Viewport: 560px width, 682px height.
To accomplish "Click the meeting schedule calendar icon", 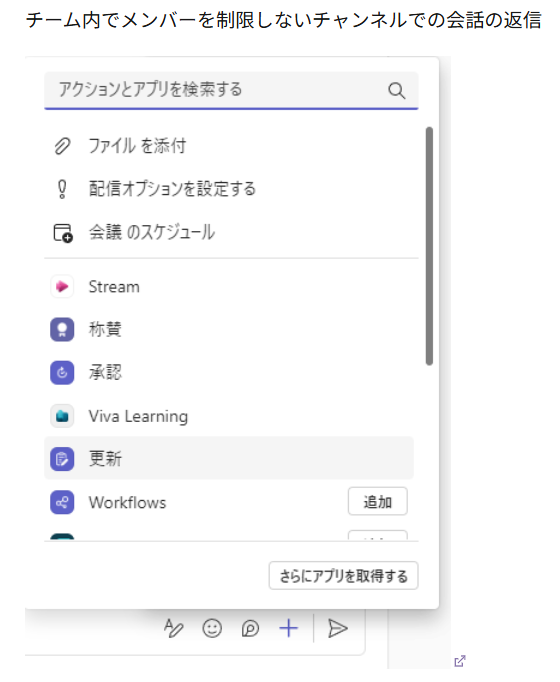I will click(63, 233).
